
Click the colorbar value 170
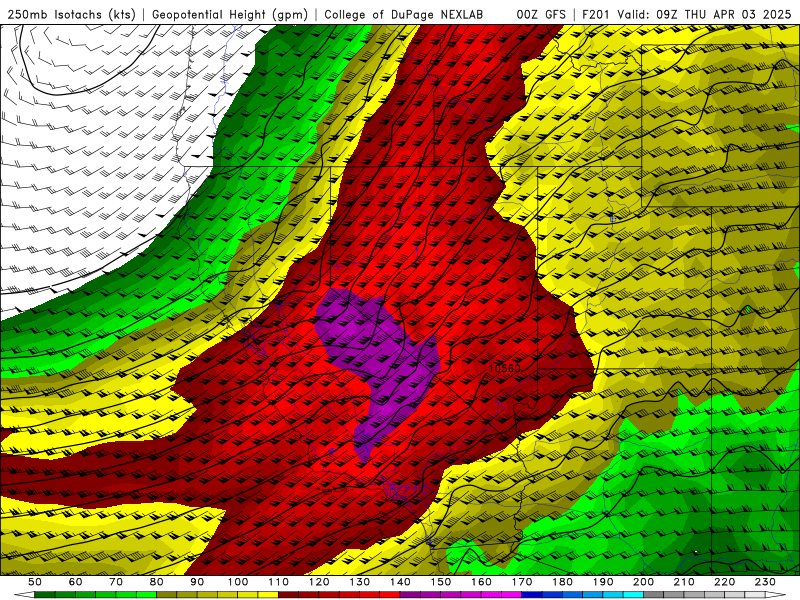[x=522, y=582]
